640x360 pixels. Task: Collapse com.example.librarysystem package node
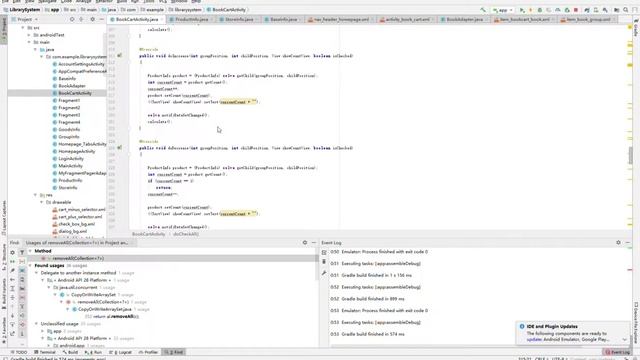41,57
